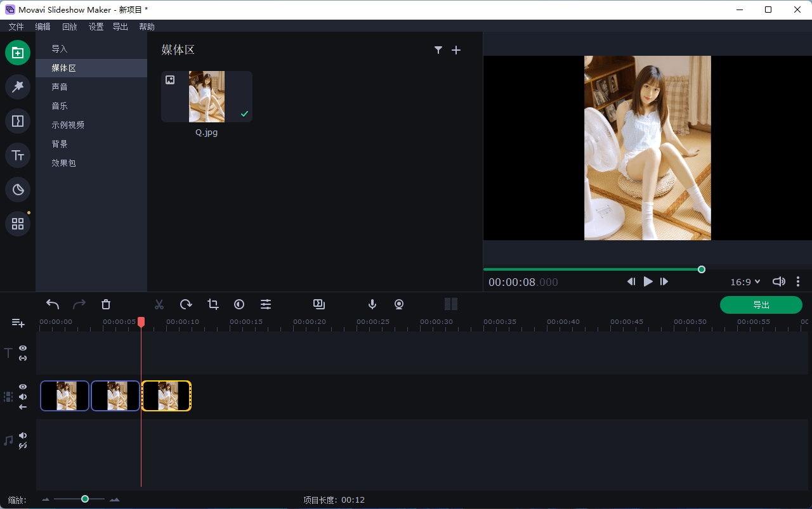Redo the last undone action
812x509 pixels.
pyautogui.click(x=79, y=304)
